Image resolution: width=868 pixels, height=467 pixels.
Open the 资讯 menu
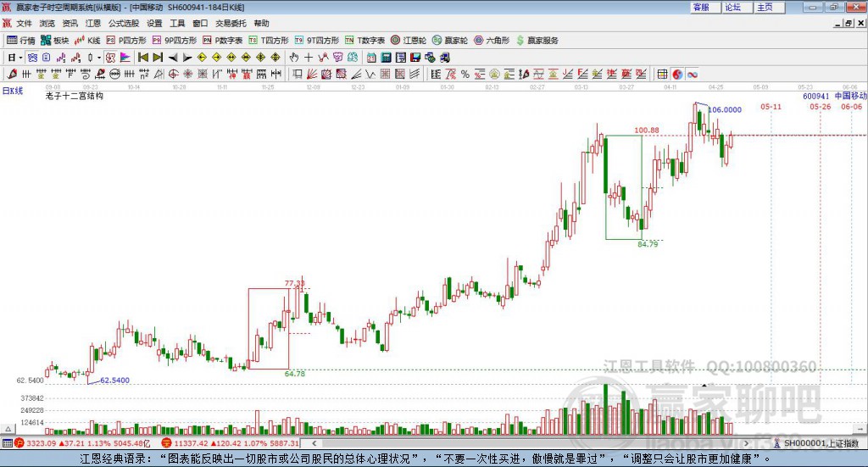click(x=70, y=23)
